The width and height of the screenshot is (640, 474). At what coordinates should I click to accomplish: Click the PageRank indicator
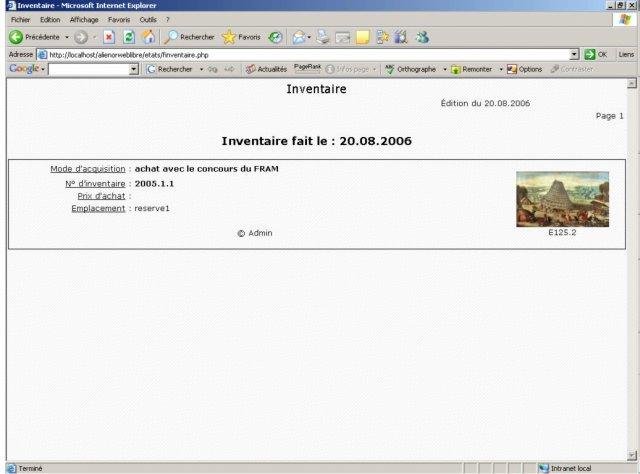click(308, 68)
